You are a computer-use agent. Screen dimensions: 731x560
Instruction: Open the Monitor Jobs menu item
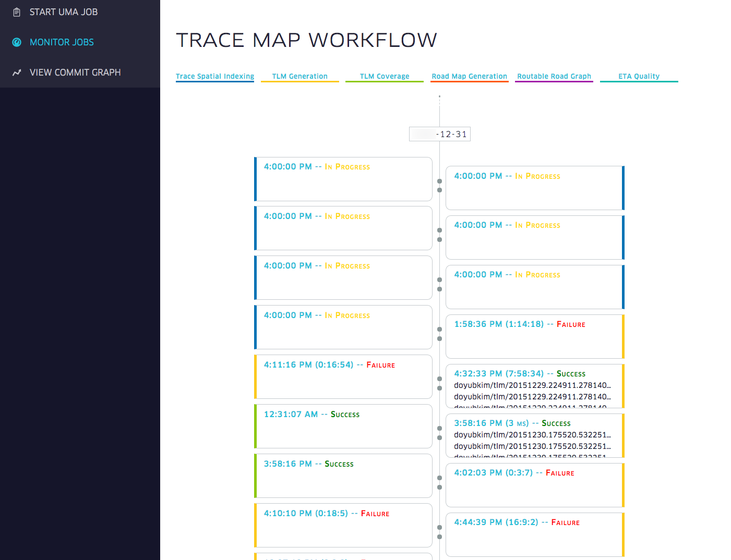(62, 42)
